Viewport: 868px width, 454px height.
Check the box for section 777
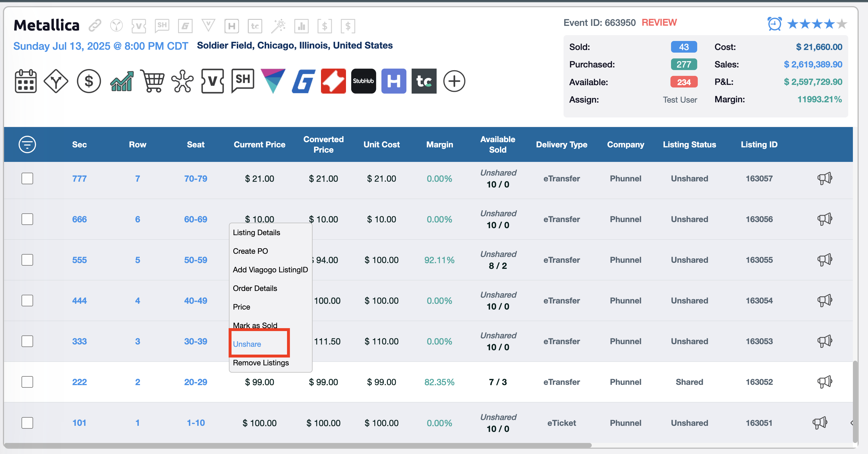pyautogui.click(x=27, y=178)
